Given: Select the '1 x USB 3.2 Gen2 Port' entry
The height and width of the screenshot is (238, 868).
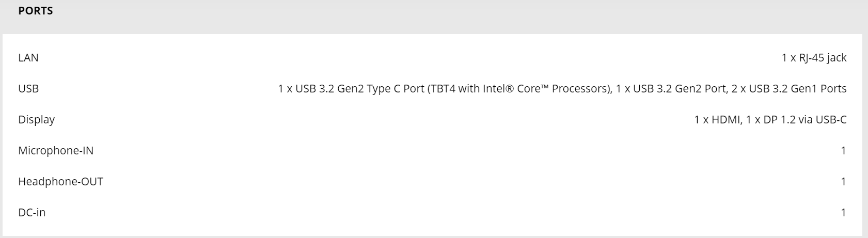Looking at the screenshot, I should coord(671,89).
